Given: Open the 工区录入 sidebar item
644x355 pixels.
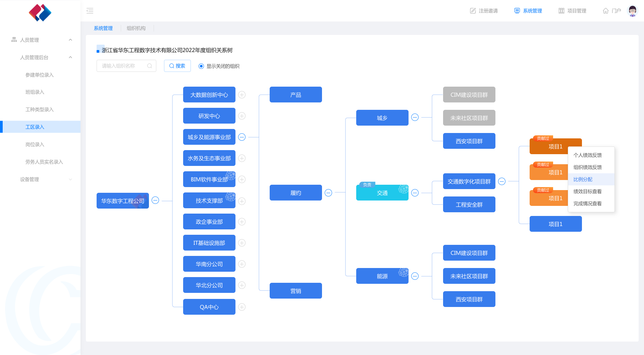Looking at the screenshot, I should click(x=40, y=127).
